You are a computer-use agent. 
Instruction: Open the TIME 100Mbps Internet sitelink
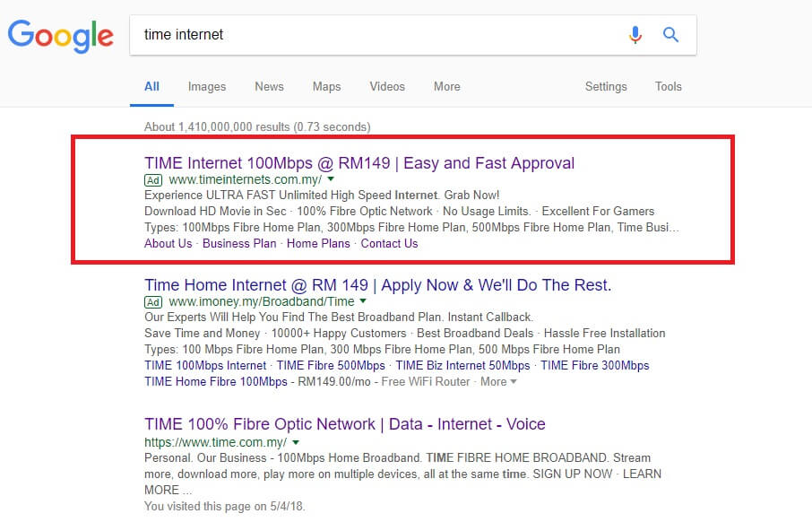pyautogui.click(x=205, y=365)
